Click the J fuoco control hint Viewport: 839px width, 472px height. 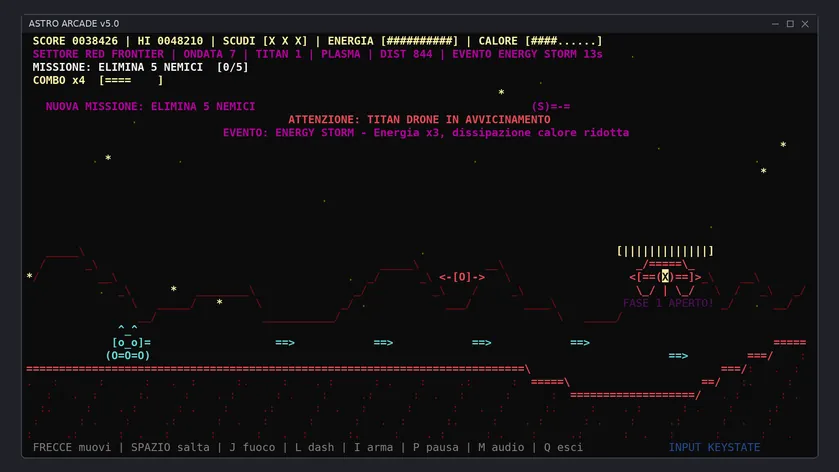(252, 447)
